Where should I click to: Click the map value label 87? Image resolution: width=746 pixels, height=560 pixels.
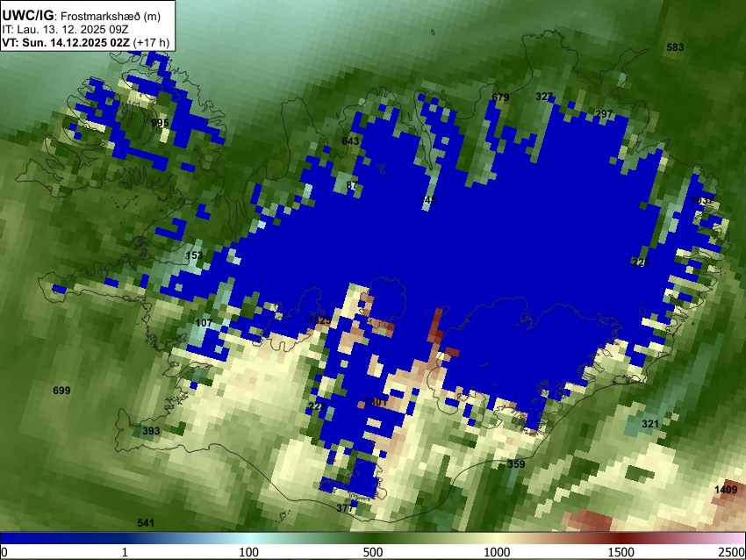pyautogui.click(x=352, y=185)
